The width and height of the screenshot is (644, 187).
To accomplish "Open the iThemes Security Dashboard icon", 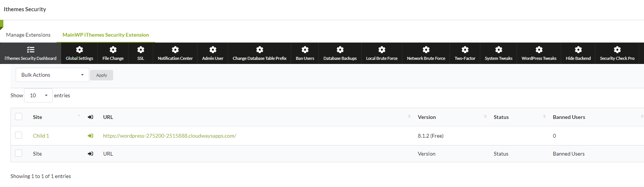I will tap(31, 49).
